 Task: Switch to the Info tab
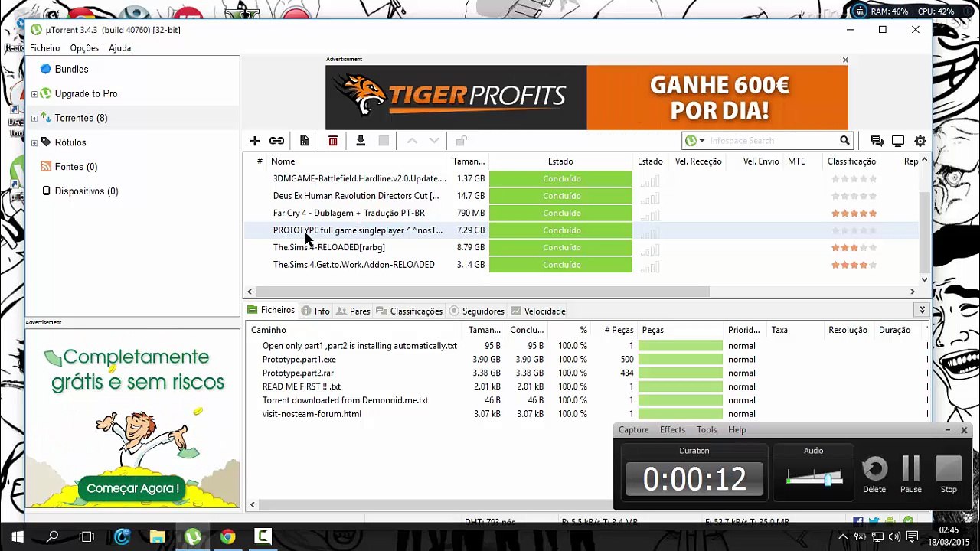click(x=315, y=311)
